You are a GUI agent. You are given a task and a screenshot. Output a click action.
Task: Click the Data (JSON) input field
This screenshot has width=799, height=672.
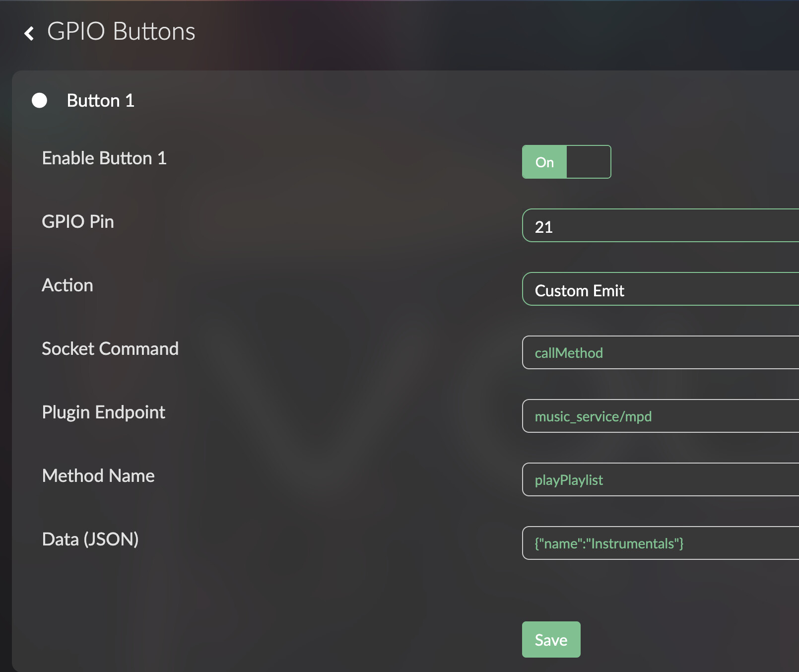coord(660,543)
